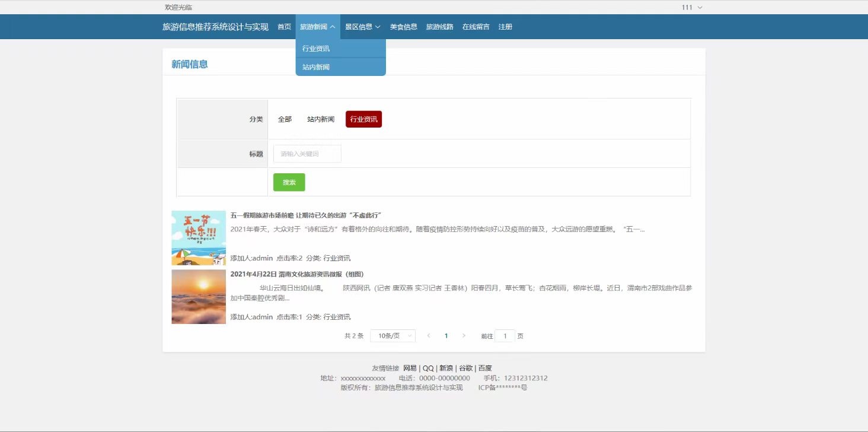Open article titled 五一假期旅游市场前瞻
868x432 pixels.
[305, 215]
